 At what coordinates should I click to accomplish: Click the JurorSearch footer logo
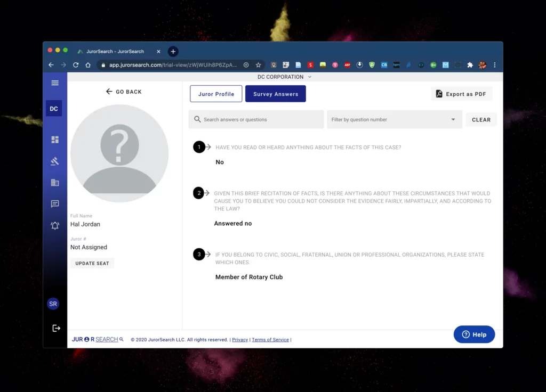pyautogui.click(x=98, y=339)
